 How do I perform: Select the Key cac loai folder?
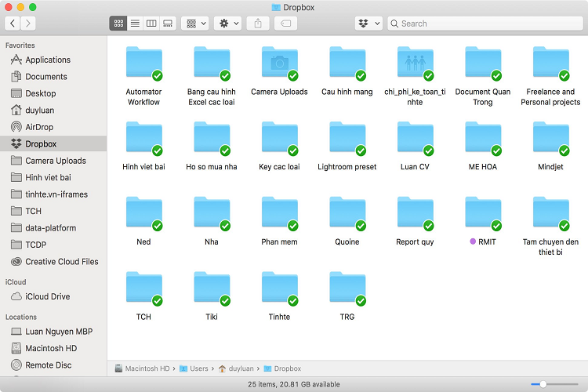(280, 138)
